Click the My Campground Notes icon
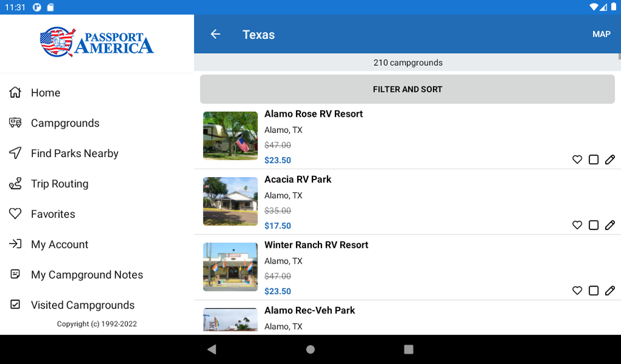The image size is (621, 364). 15,274
